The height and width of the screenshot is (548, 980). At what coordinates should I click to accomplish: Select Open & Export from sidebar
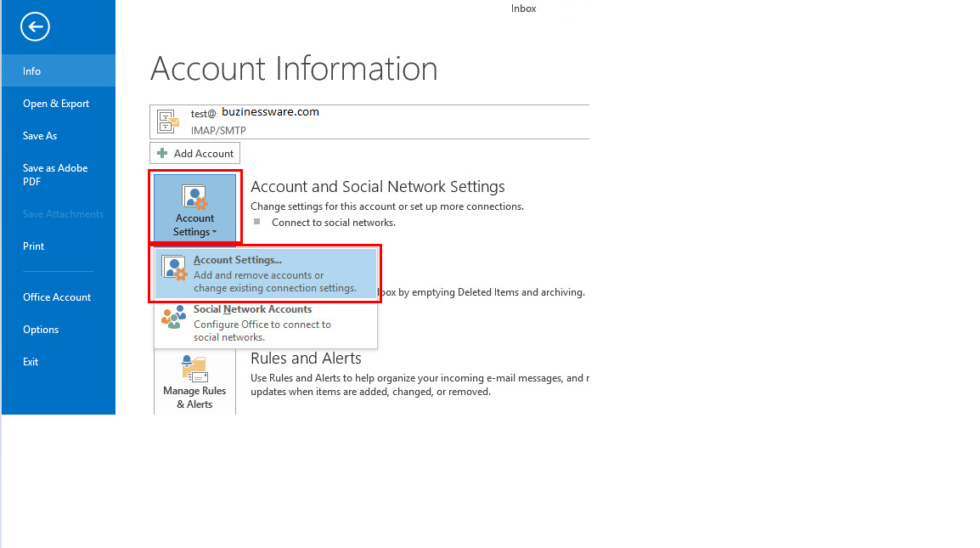click(x=55, y=103)
